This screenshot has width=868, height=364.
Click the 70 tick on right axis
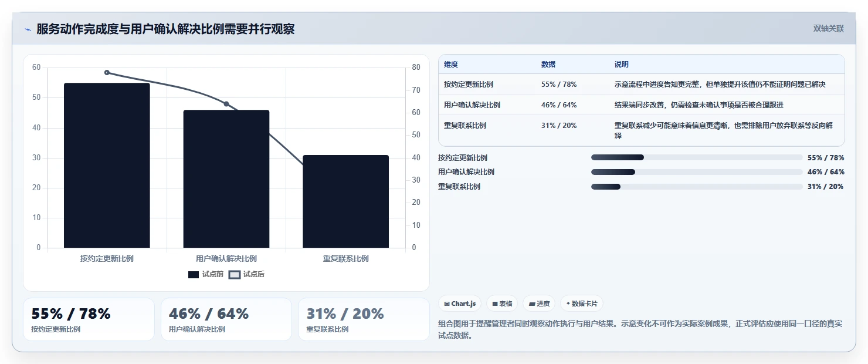tap(416, 90)
